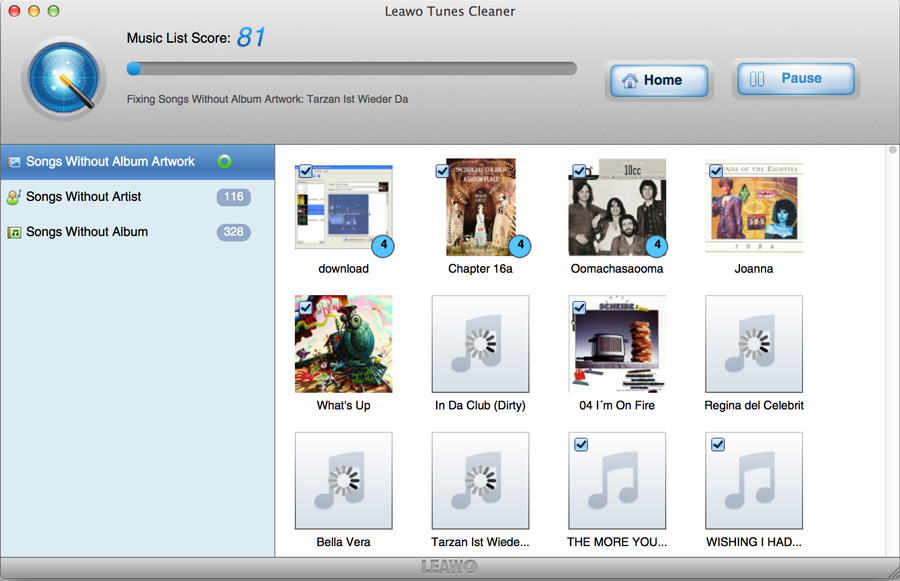Screen dimensions: 900x581
Task: Uncheck the checkbox on the download item
Action: click(x=305, y=171)
